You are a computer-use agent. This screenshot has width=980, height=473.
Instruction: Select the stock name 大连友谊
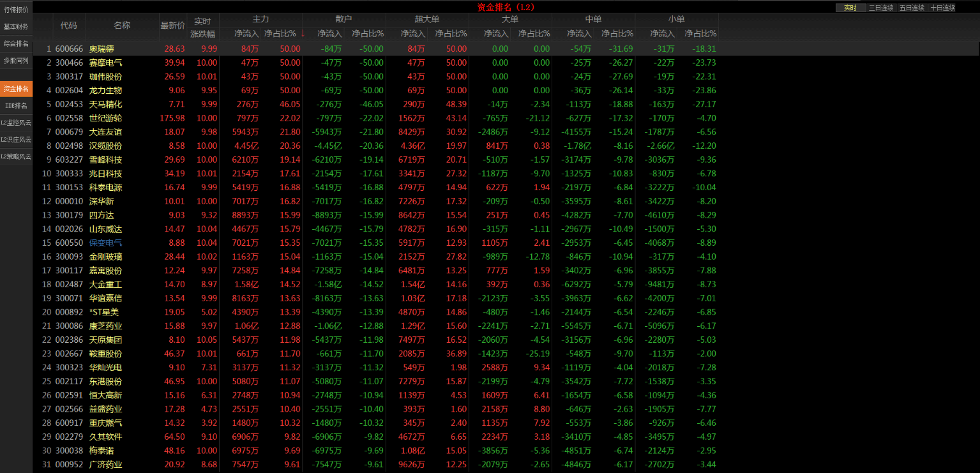click(106, 132)
